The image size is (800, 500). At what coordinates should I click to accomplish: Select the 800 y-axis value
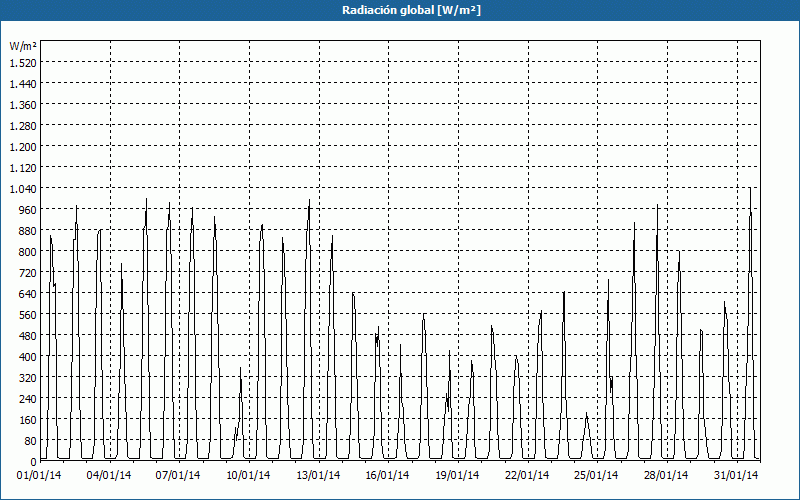coord(28,252)
